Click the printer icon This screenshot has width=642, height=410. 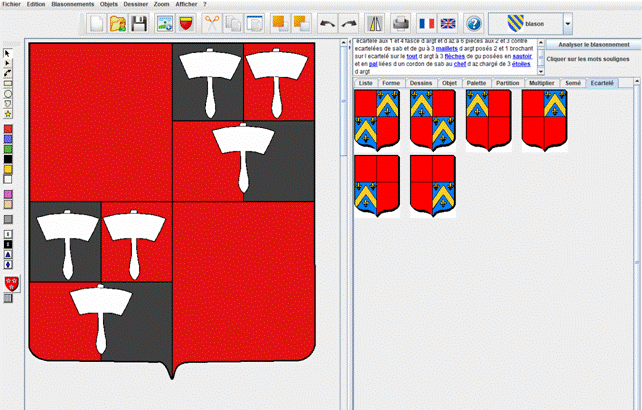400,22
